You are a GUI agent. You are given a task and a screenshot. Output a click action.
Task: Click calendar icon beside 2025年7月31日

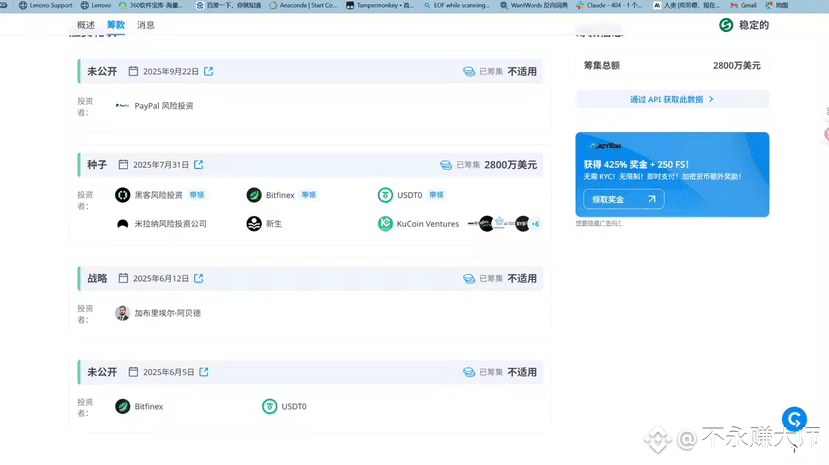click(x=123, y=165)
